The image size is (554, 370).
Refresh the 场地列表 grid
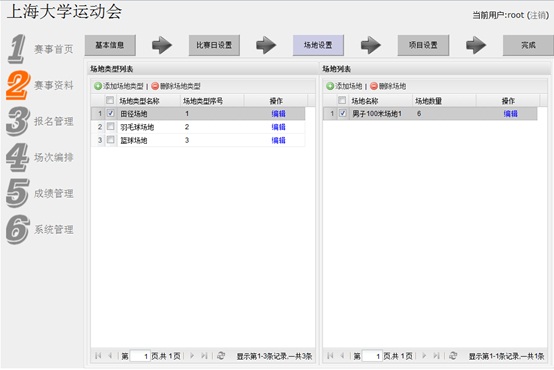453,356
